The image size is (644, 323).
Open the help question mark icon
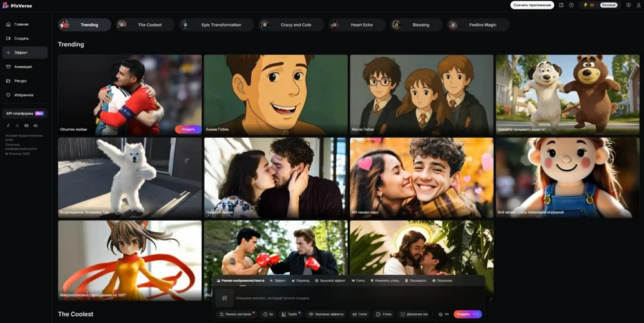[571, 5]
